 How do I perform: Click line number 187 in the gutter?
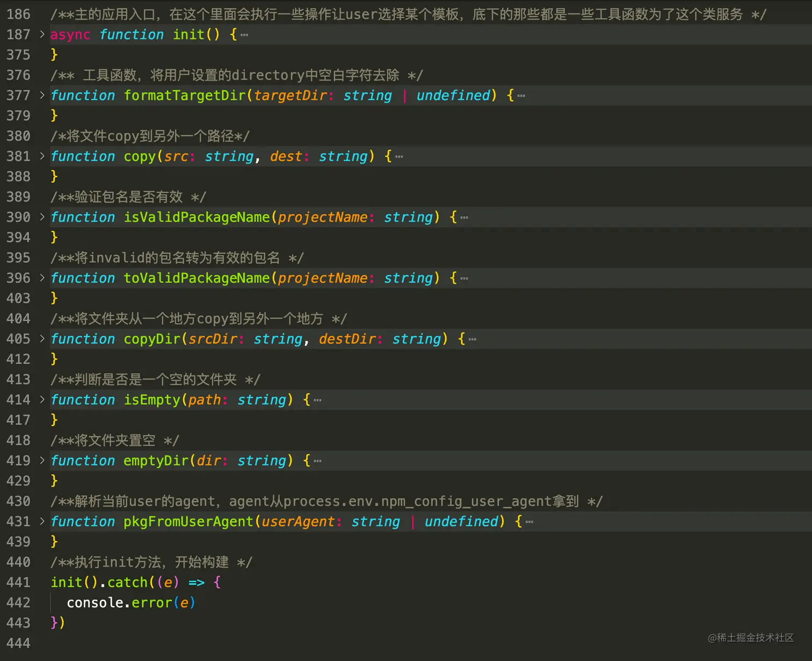[x=18, y=34]
